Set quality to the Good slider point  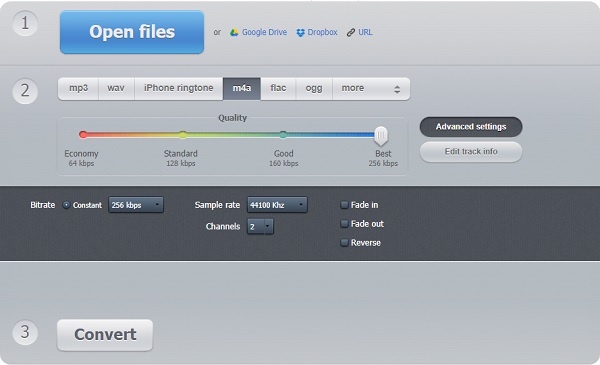pyautogui.click(x=283, y=134)
